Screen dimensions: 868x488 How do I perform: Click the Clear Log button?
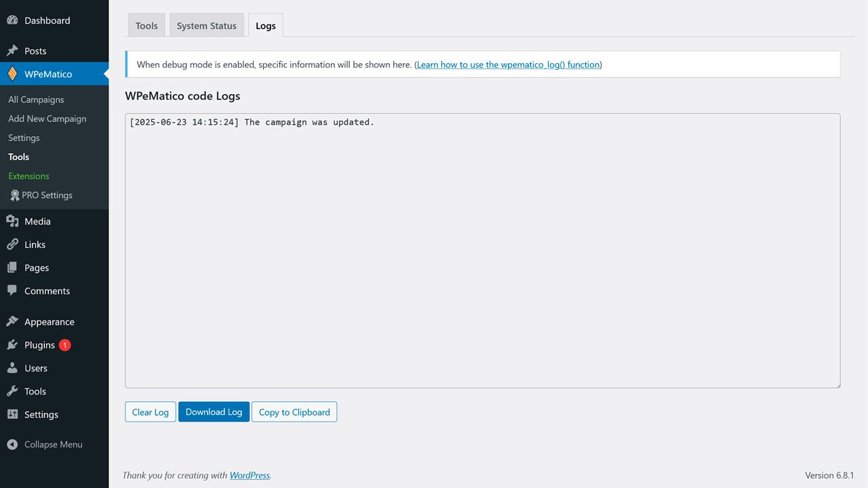(151, 412)
